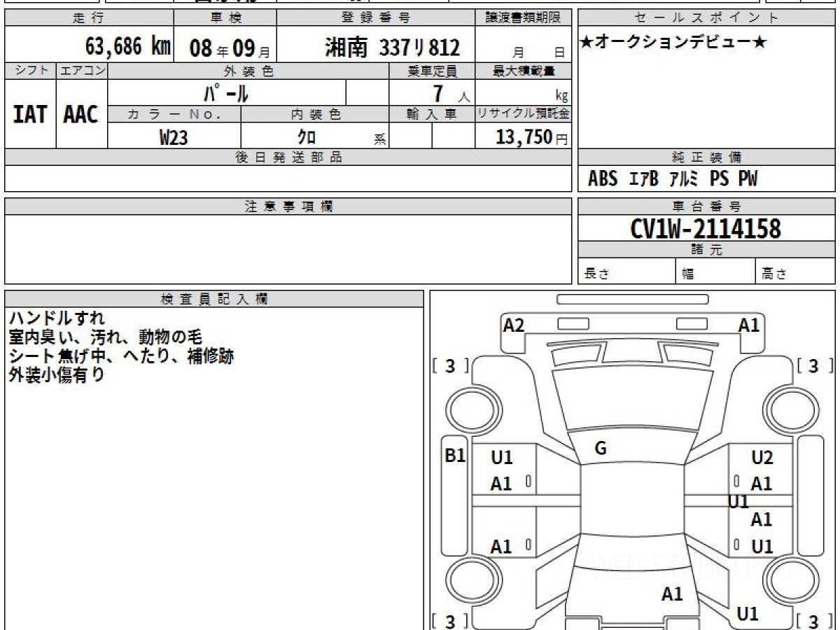The height and width of the screenshot is (630, 840).
Task: Click the AAC air conditioner cell
Action: click(81, 114)
